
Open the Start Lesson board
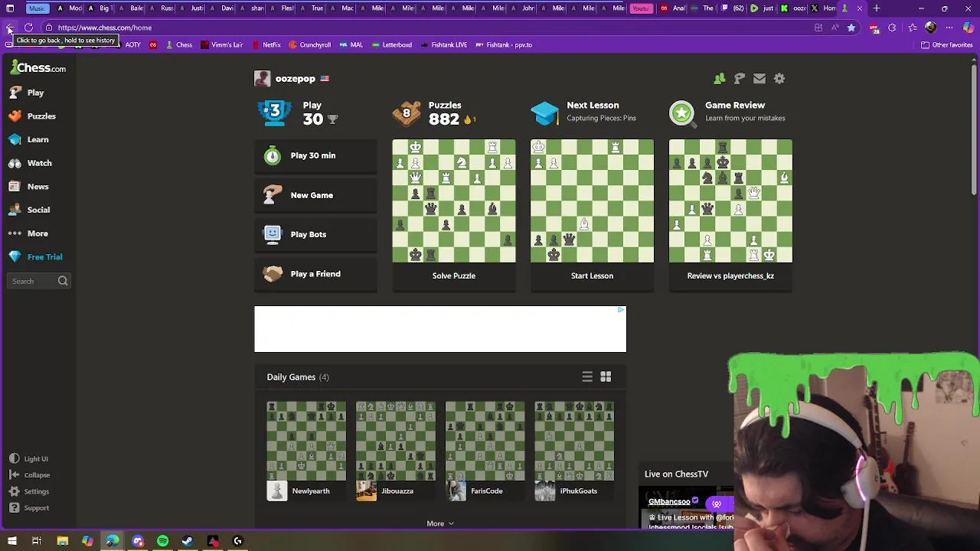click(592, 201)
